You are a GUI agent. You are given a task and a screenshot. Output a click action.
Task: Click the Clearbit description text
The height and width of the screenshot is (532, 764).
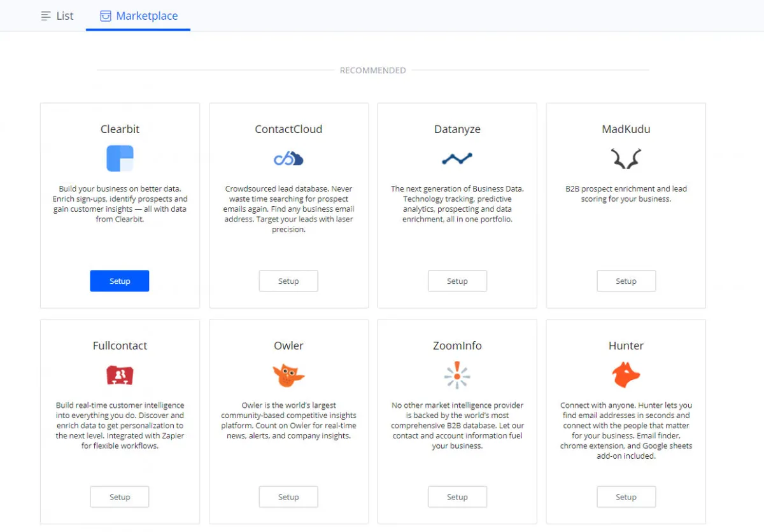(120, 204)
